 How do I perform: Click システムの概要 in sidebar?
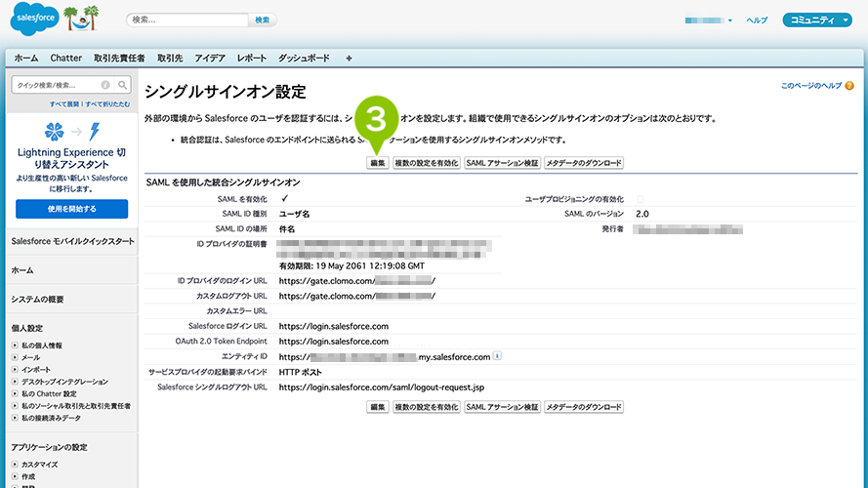point(37,300)
